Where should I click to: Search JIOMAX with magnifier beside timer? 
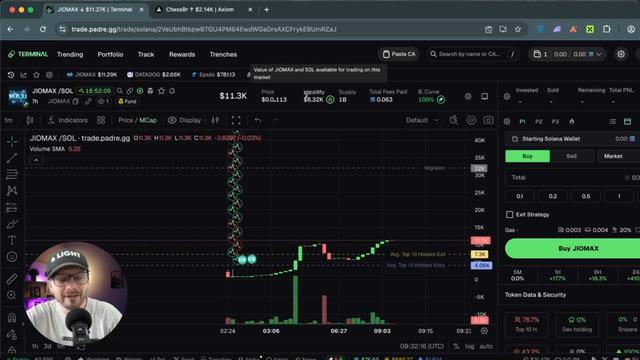[120, 91]
